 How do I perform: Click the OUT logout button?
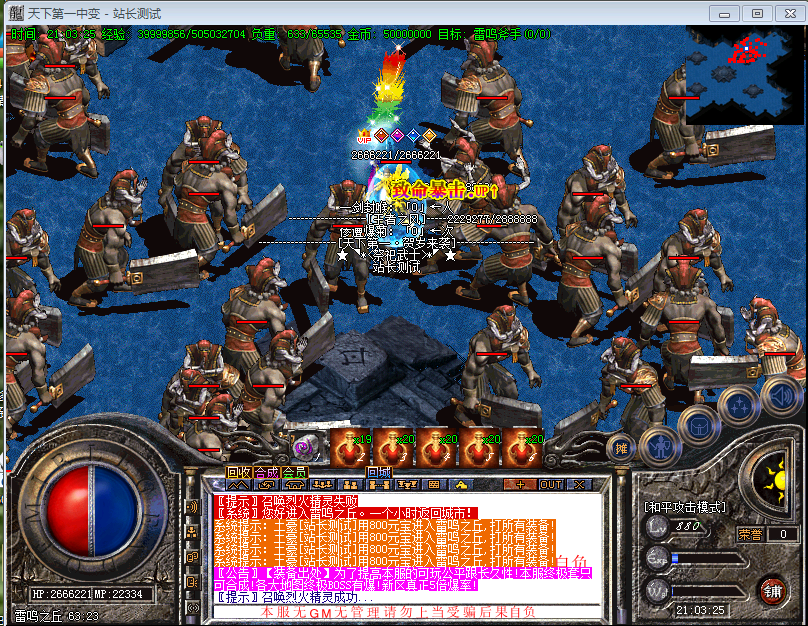point(550,485)
